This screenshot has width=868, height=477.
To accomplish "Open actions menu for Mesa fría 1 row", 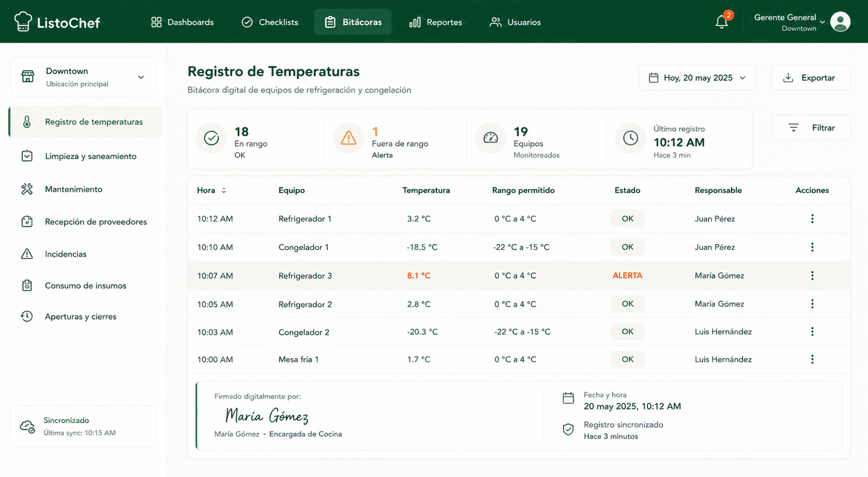I will click(x=812, y=360).
